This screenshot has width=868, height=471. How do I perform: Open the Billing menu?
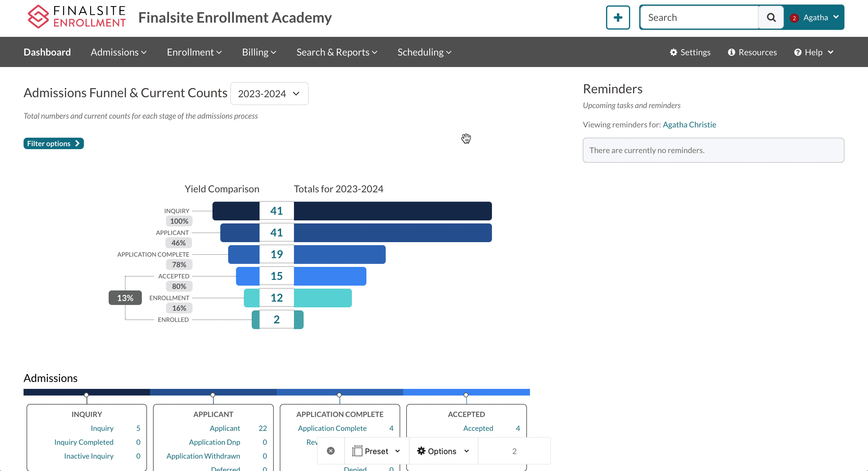coord(259,52)
